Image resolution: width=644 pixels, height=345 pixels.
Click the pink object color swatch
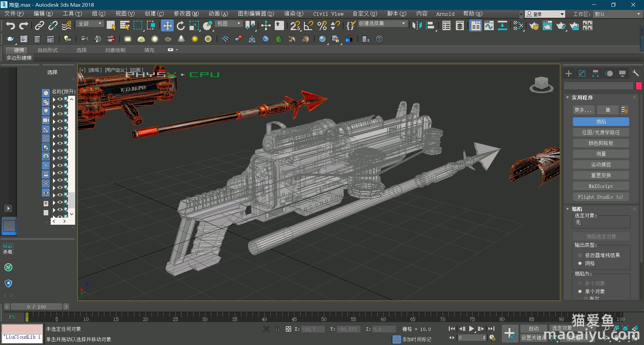coord(639,86)
